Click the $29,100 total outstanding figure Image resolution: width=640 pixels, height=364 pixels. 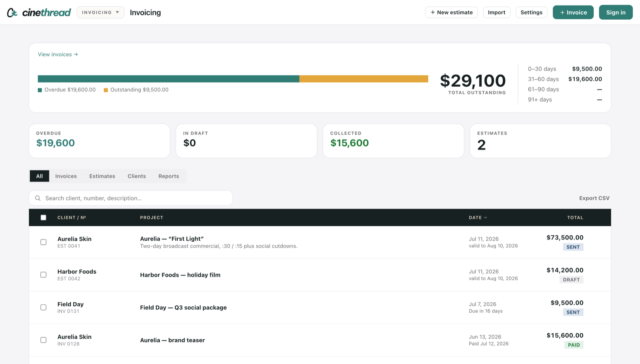point(473,81)
